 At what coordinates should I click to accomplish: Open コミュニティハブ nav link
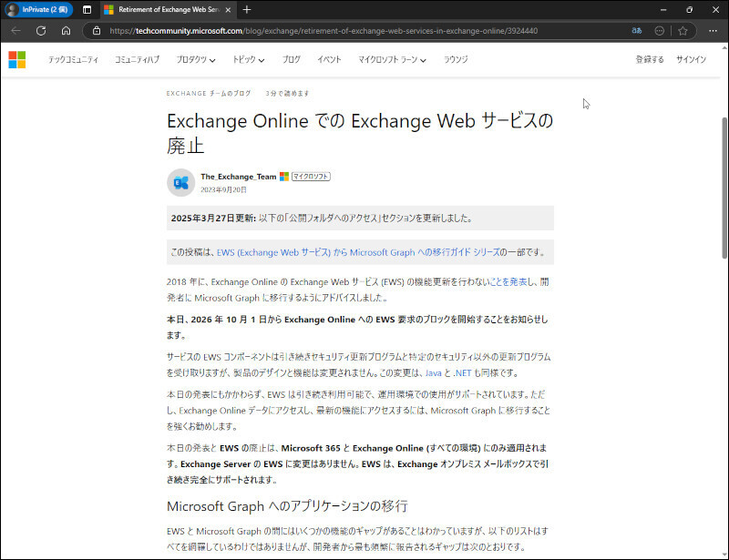point(138,59)
